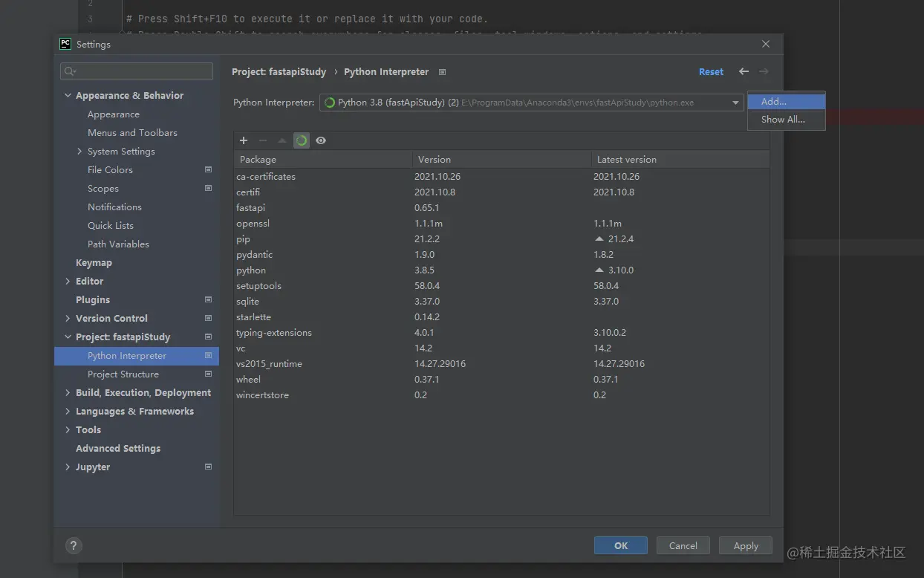Expand the Version Control section
924x578 pixels.
pos(68,318)
